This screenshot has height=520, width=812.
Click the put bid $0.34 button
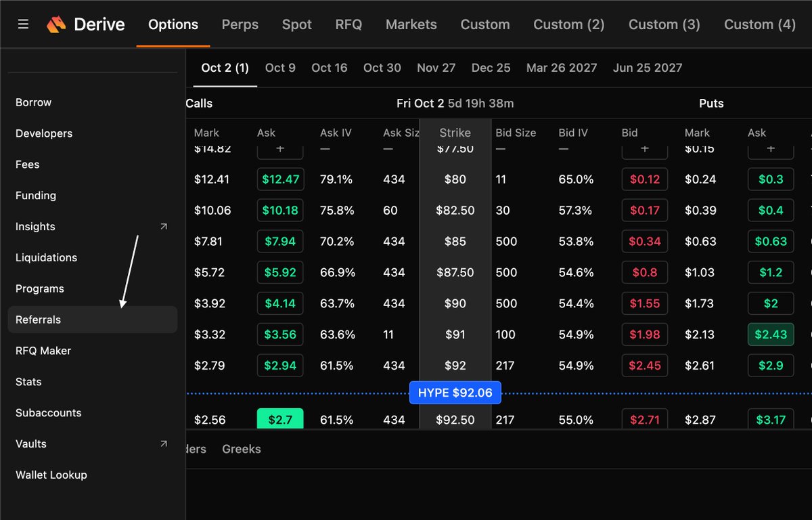coord(645,242)
